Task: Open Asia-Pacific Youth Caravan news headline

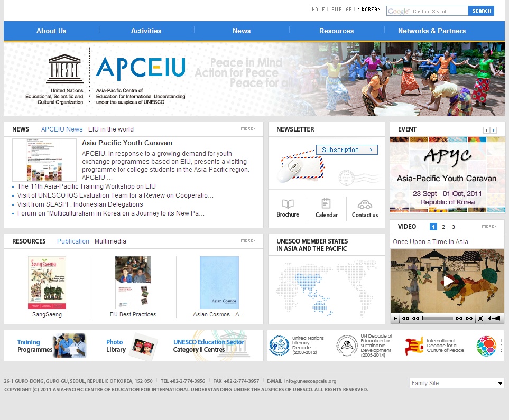Action: tap(127, 143)
